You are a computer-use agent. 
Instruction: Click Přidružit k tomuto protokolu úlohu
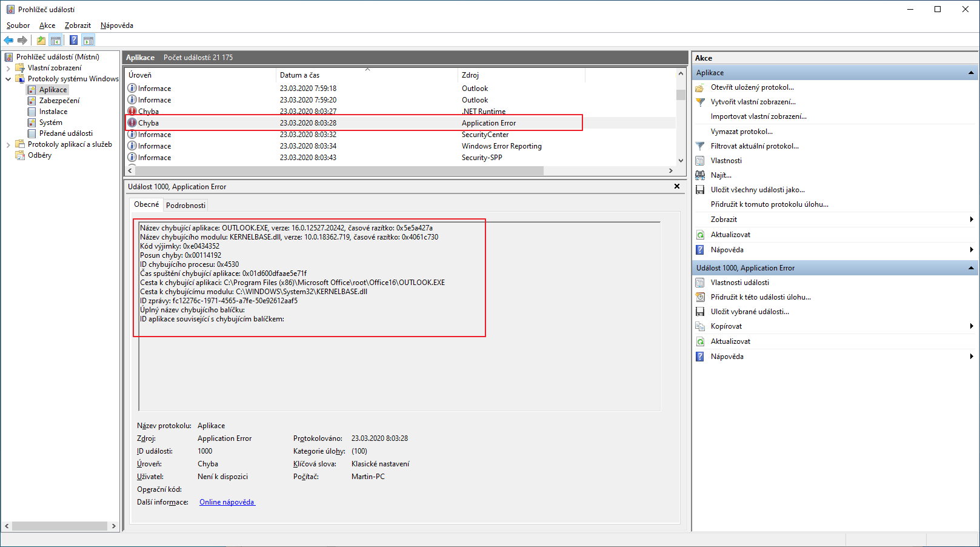(x=770, y=204)
